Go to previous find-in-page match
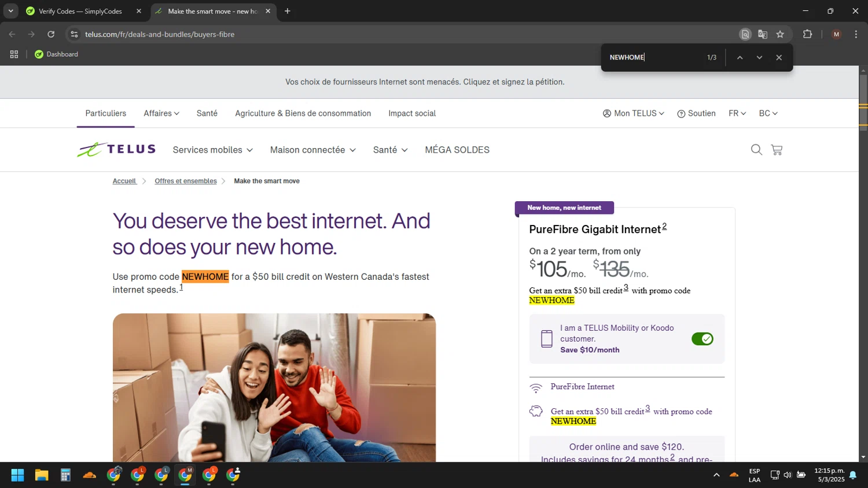Image resolution: width=868 pixels, height=488 pixels. pyautogui.click(x=740, y=57)
